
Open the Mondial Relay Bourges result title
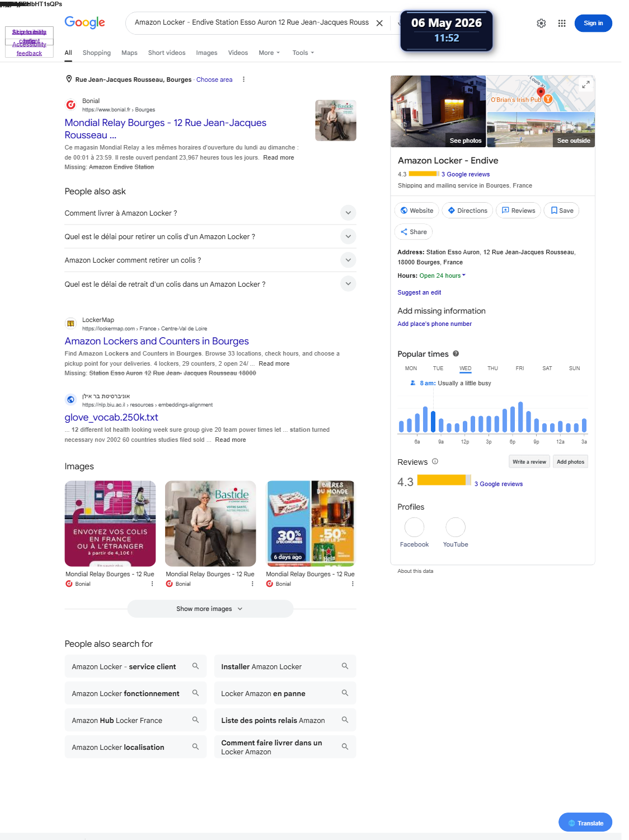click(x=166, y=129)
